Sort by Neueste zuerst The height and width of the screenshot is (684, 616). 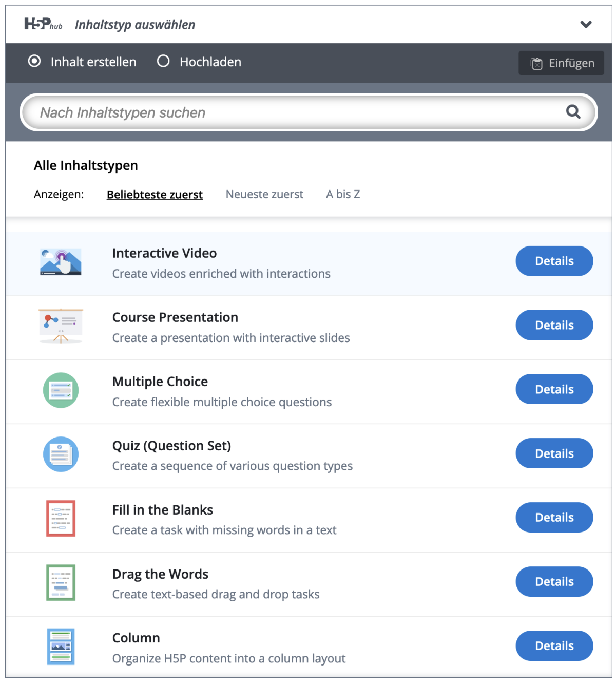point(264,194)
